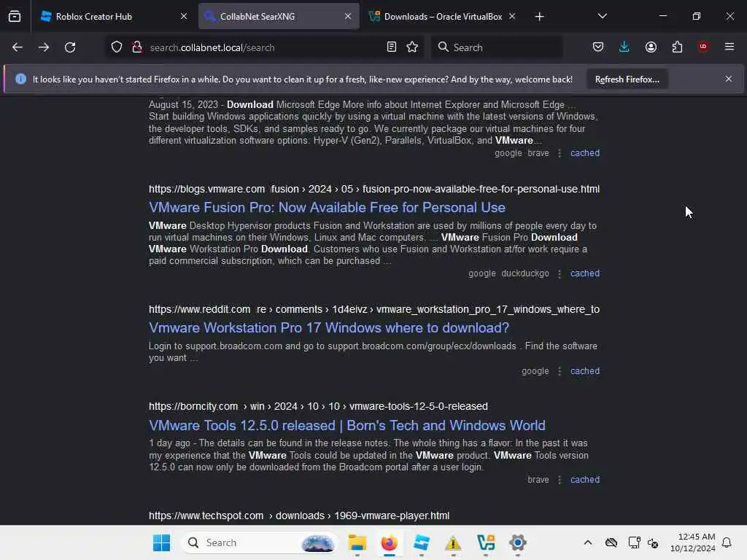
Task: Bookmark this page with the star icon
Action: pyautogui.click(x=413, y=47)
